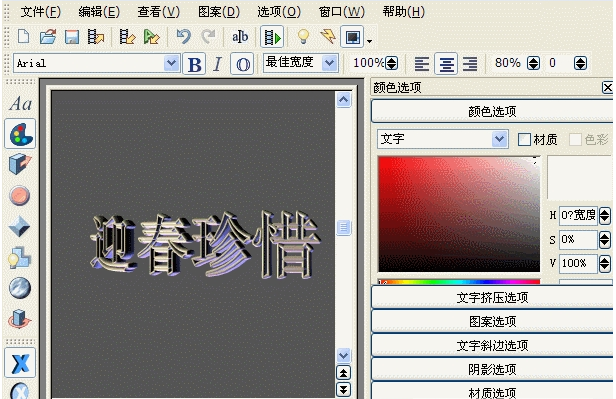Save the project with the floppy disk icon
The image size is (616, 399).
click(x=72, y=37)
